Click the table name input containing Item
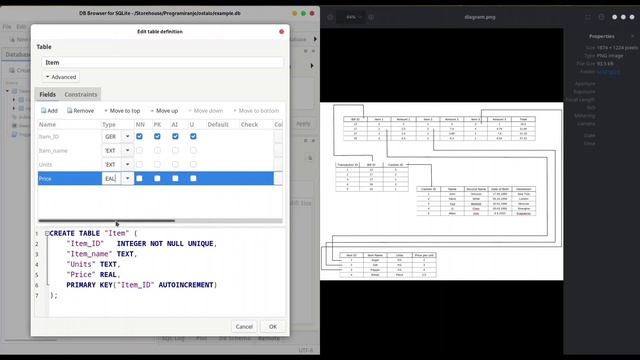640x360 pixels. [162, 62]
